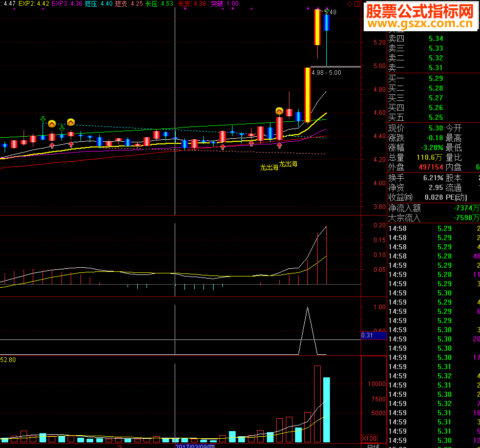Click the 外盘 497154 value
480x448 pixels.
point(431,167)
